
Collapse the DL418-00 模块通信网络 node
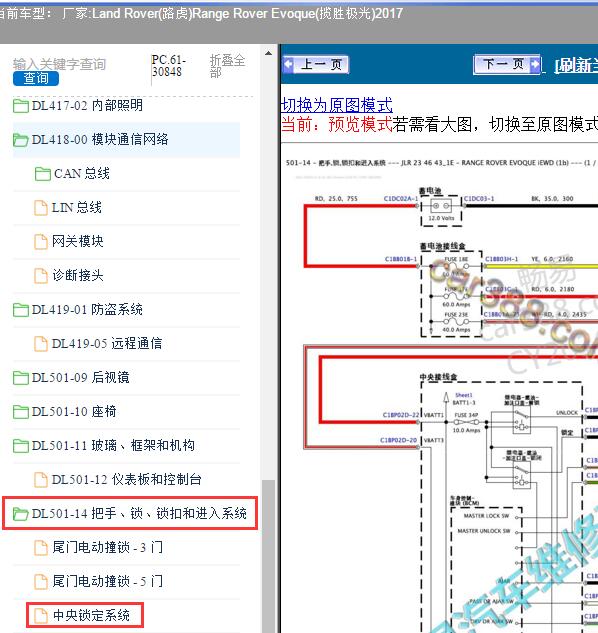[100, 139]
